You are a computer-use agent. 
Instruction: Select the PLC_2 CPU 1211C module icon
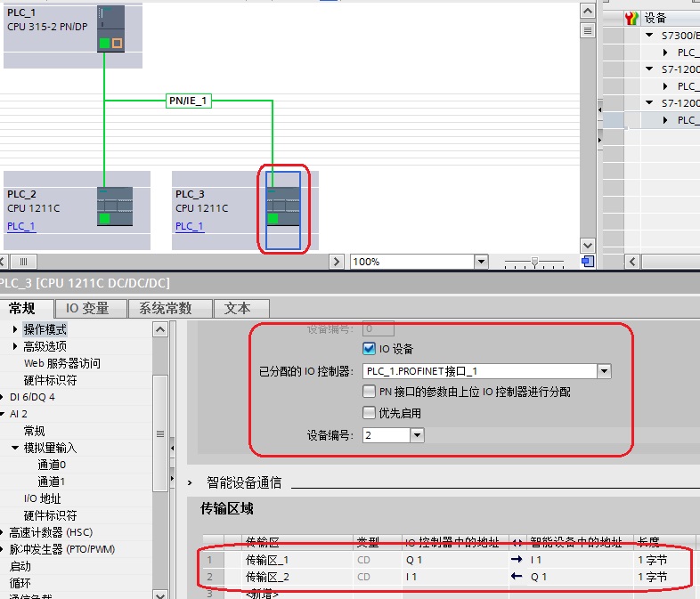(x=115, y=206)
